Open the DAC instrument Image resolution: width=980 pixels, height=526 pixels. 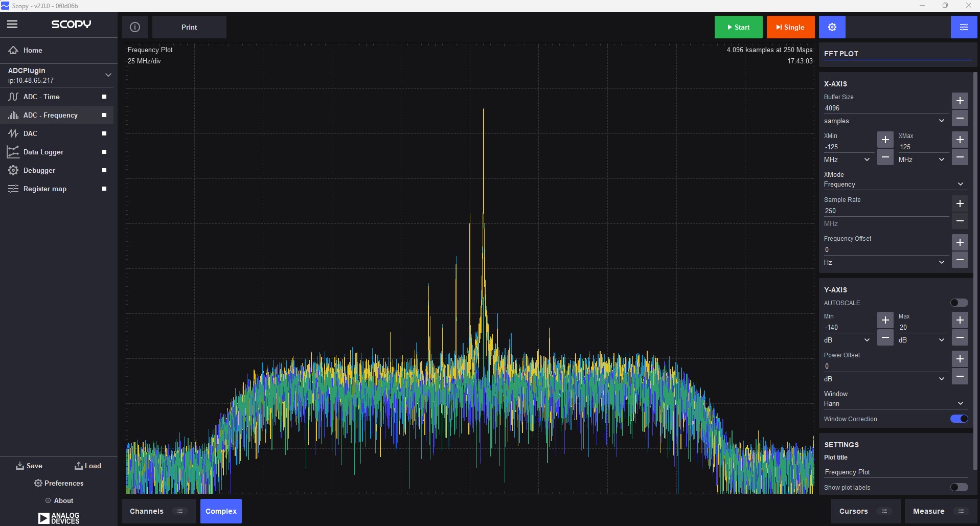[x=31, y=133]
